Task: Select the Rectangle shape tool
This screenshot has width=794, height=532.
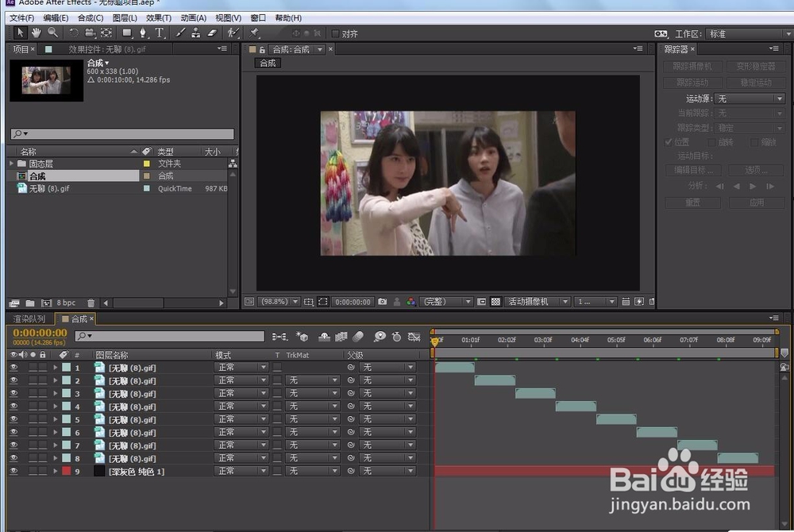Action: coord(126,33)
